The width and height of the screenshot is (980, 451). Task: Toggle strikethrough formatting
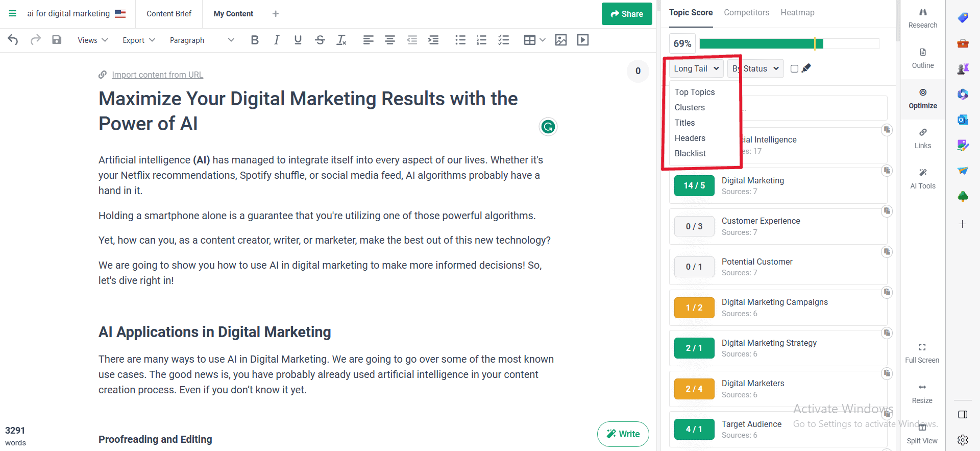[320, 40]
